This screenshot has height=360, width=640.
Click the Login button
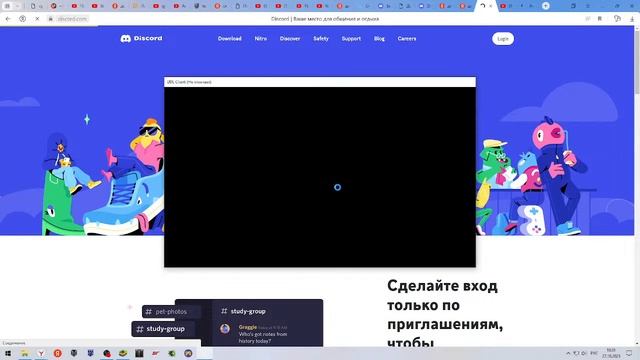503,39
